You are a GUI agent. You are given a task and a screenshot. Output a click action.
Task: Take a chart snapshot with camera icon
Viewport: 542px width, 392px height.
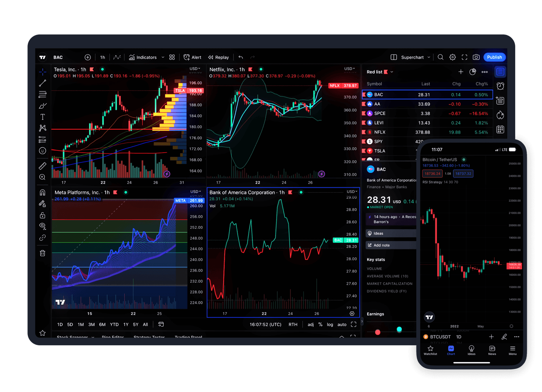(476, 57)
